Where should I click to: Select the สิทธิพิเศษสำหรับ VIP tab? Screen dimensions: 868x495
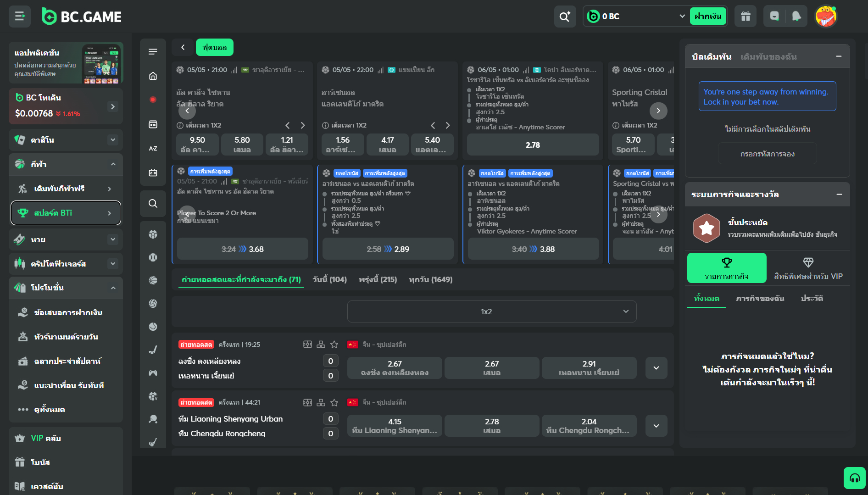tap(808, 268)
